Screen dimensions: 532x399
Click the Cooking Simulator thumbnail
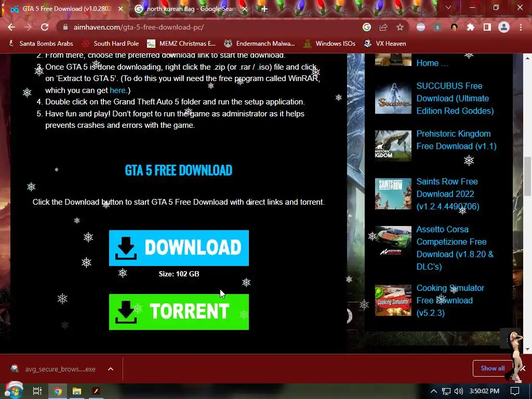pos(393,300)
